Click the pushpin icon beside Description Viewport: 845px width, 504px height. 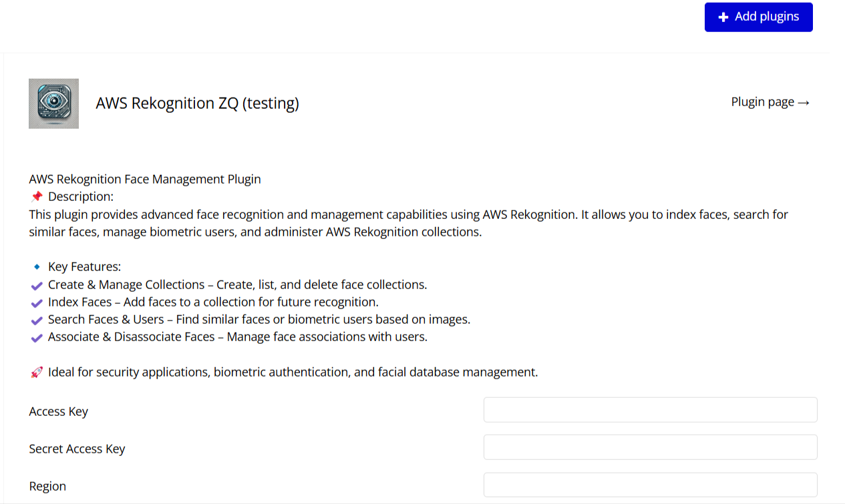(37, 196)
